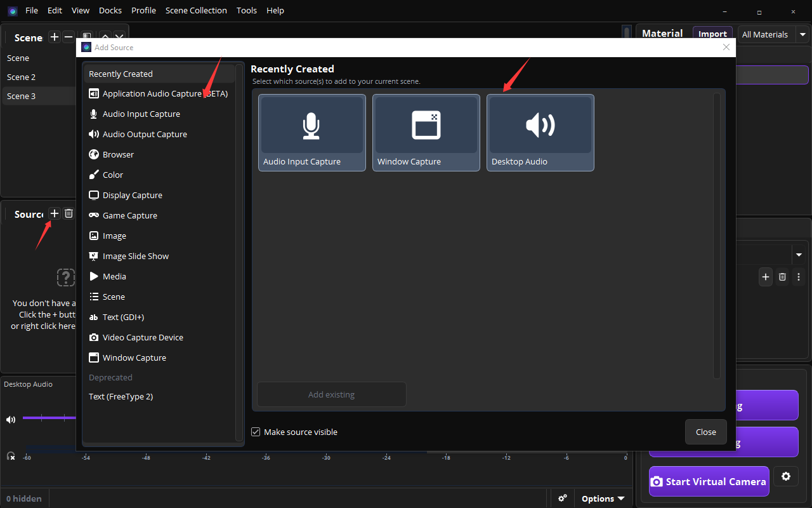This screenshot has width=812, height=508.
Task: Open the three-dot menu in Material panel
Action: click(799, 277)
